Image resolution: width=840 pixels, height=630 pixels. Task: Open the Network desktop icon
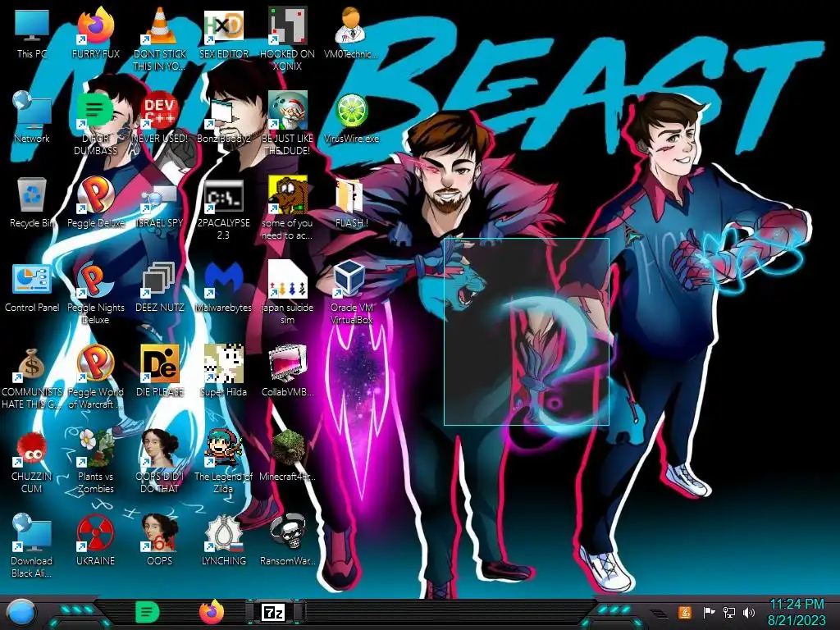point(32,118)
